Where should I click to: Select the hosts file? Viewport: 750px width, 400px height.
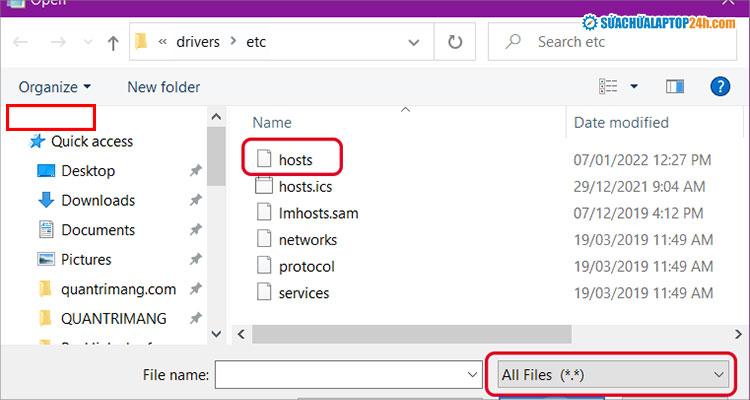[x=296, y=160]
